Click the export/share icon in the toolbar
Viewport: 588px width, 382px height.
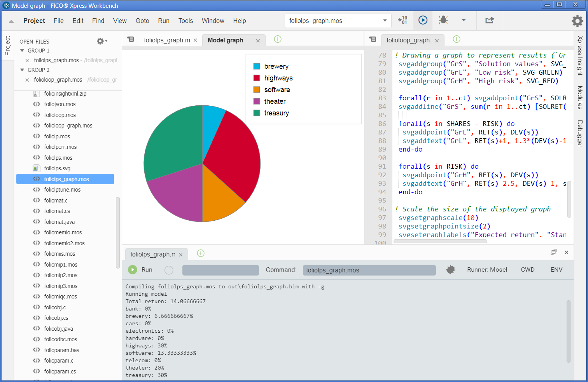coord(490,21)
